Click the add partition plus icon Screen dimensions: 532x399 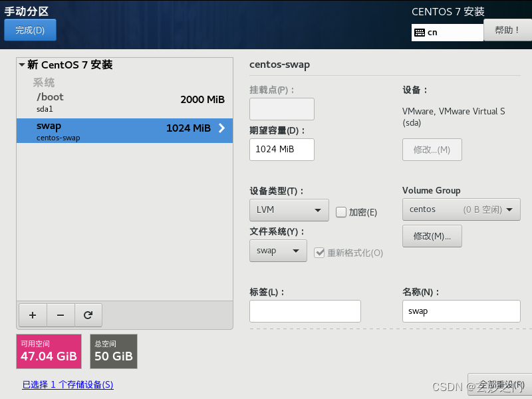(33, 315)
